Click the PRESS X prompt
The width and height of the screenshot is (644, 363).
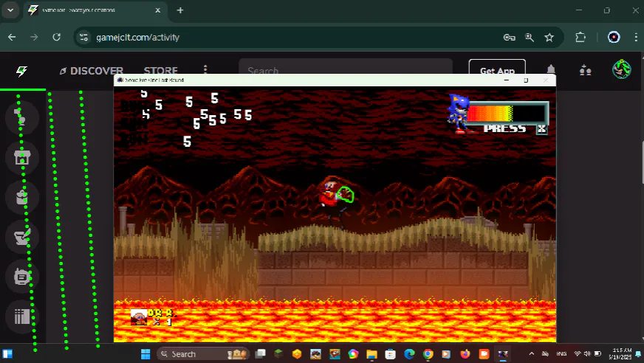(515, 129)
